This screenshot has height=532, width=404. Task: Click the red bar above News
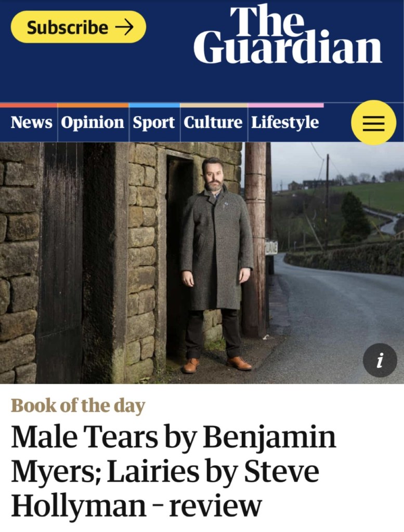pyautogui.click(x=29, y=105)
